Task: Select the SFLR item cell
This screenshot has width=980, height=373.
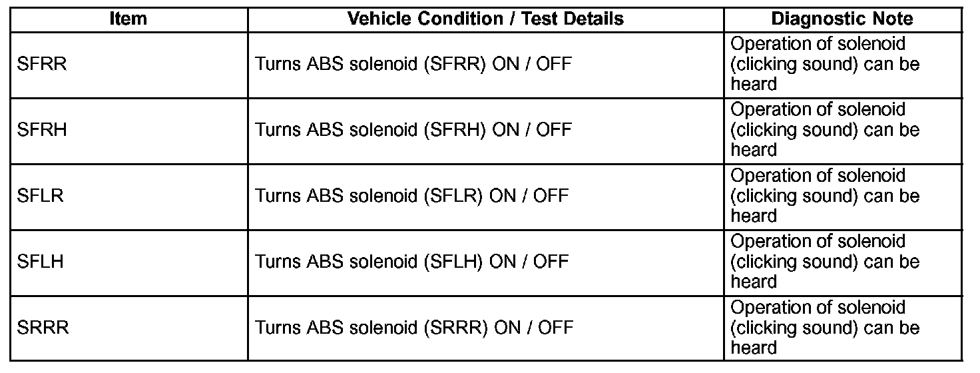Action: click(x=41, y=196)
